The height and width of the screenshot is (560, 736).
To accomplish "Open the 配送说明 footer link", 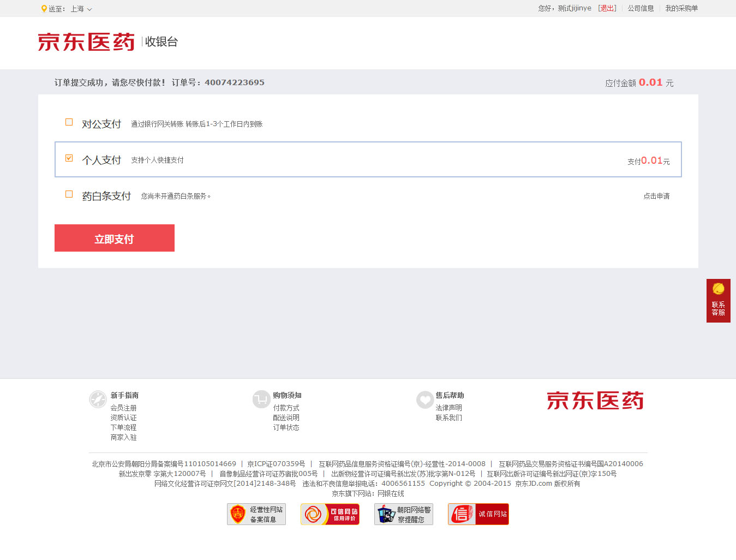I will click(x=286, y=418).
